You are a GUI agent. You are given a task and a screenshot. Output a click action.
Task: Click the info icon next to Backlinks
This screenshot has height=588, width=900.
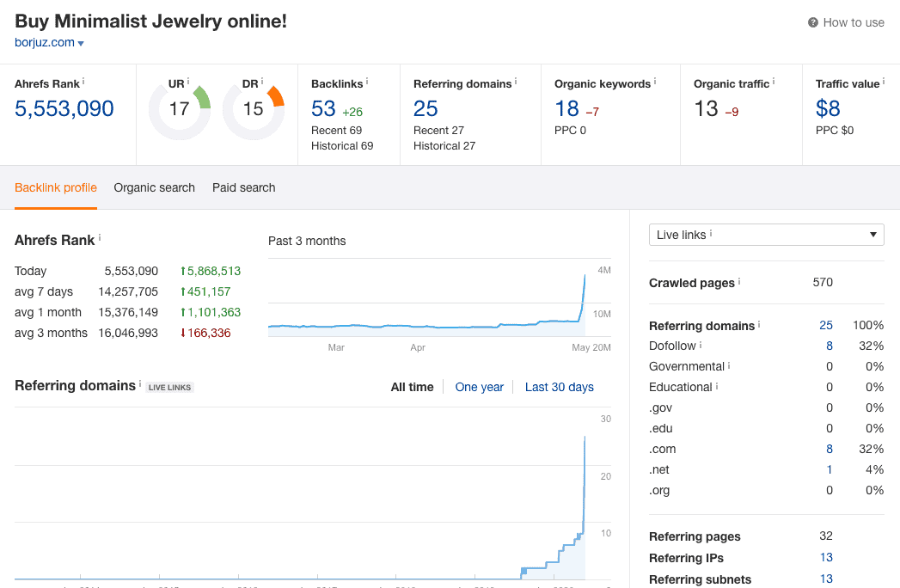point(367,82)
